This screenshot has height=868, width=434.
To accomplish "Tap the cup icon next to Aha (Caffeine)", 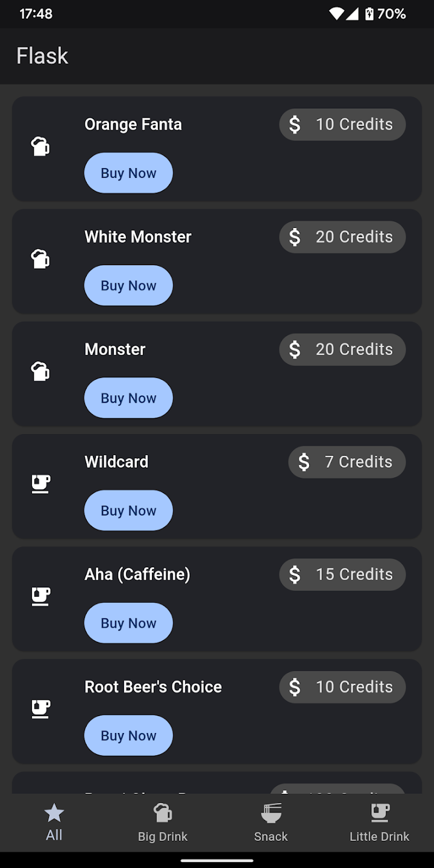I will (x=40, y=597).
